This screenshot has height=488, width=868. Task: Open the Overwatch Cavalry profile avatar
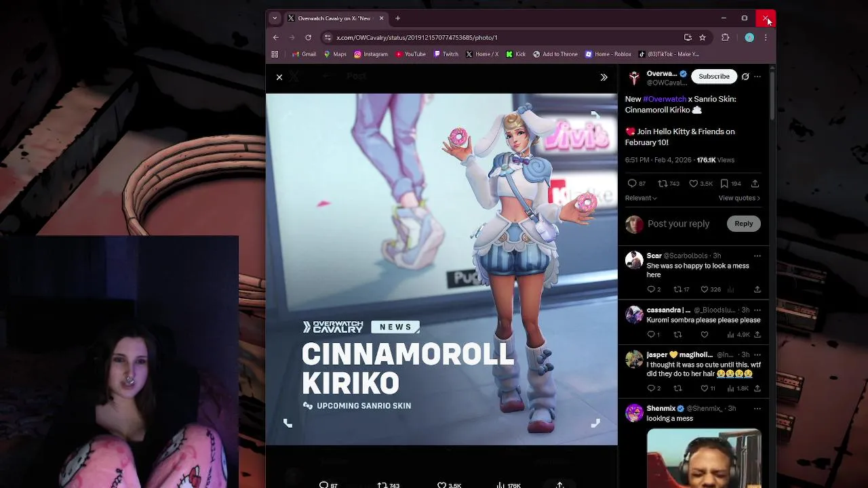click(x=634, y=78)
